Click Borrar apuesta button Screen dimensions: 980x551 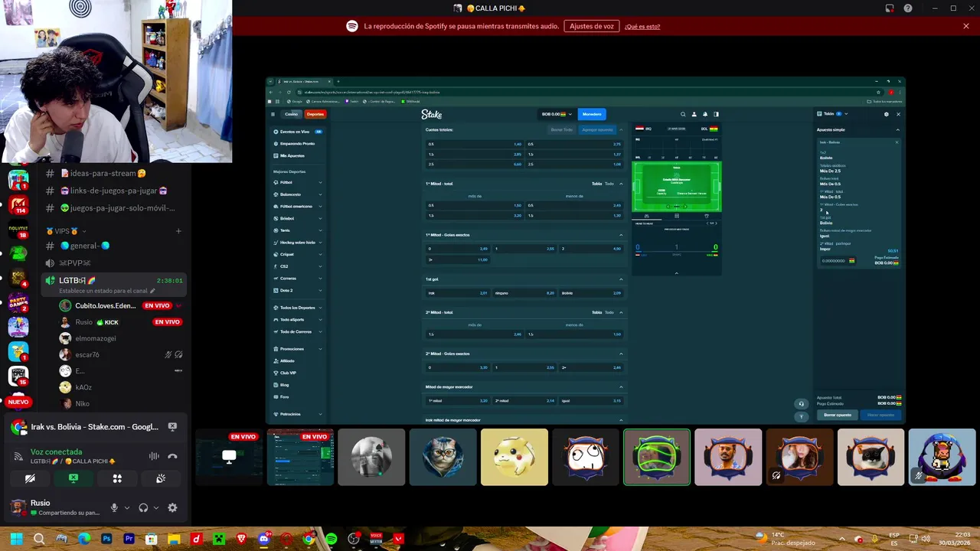click(x=838, y=415)
